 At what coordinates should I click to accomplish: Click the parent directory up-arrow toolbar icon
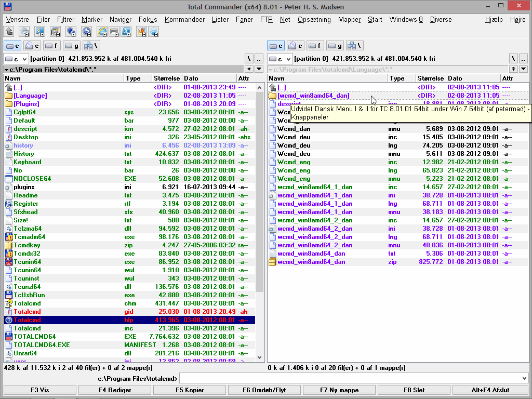pos(9,32)
